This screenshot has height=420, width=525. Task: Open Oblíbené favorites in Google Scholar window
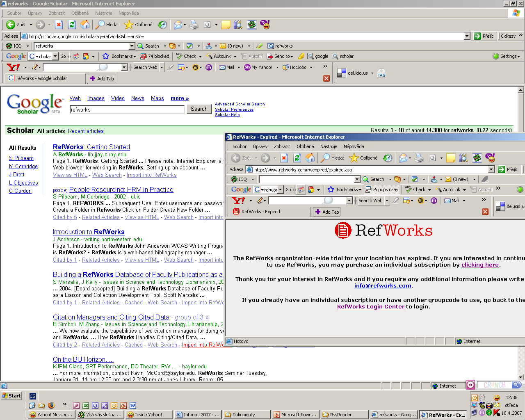pos(139,25)
